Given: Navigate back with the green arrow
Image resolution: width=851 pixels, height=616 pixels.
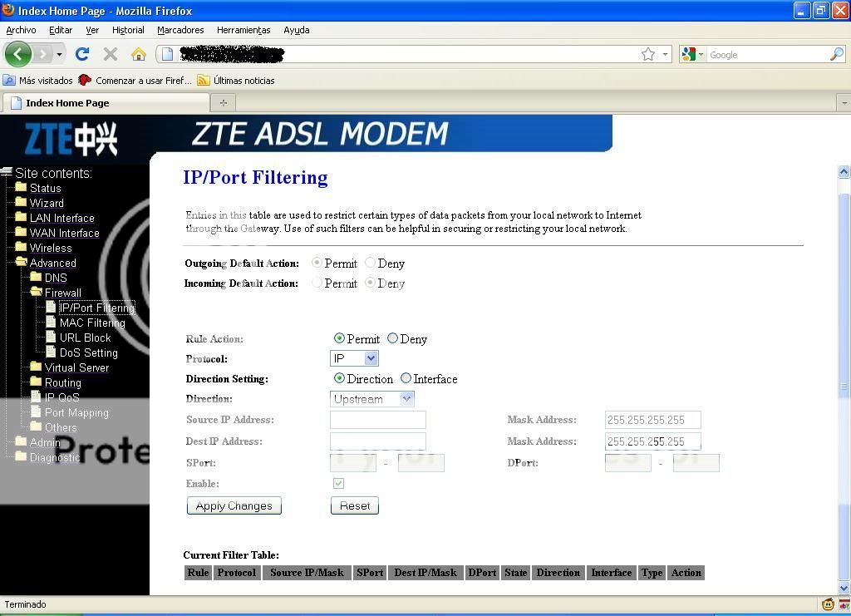Looking at the screenshot, I should [x=18, y=53].
